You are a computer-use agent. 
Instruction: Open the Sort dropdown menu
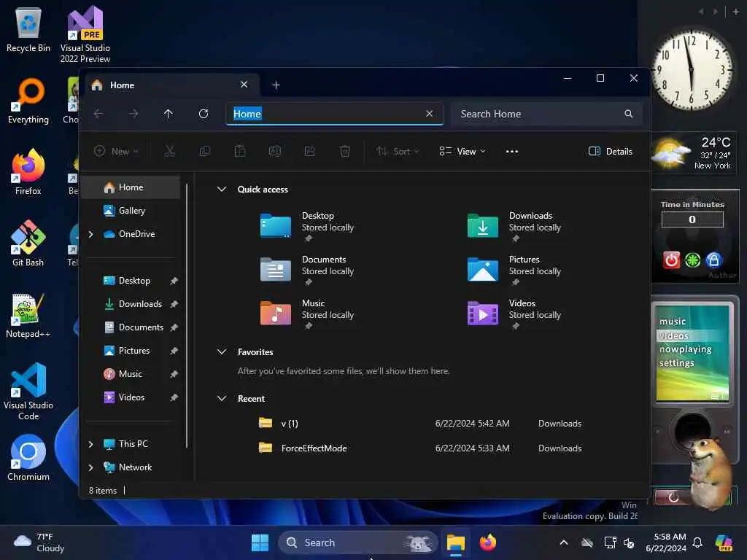pyautogui.click(x=398, y=152)
